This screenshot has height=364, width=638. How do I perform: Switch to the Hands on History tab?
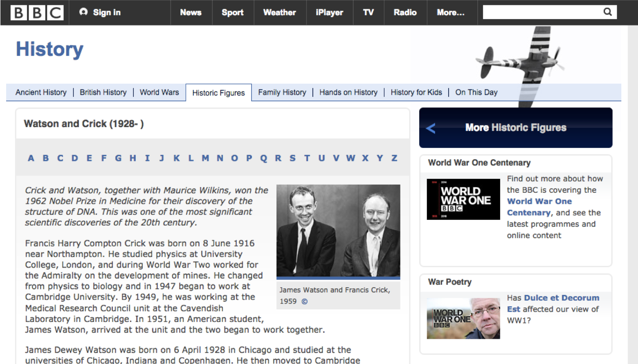coord(348,92)
